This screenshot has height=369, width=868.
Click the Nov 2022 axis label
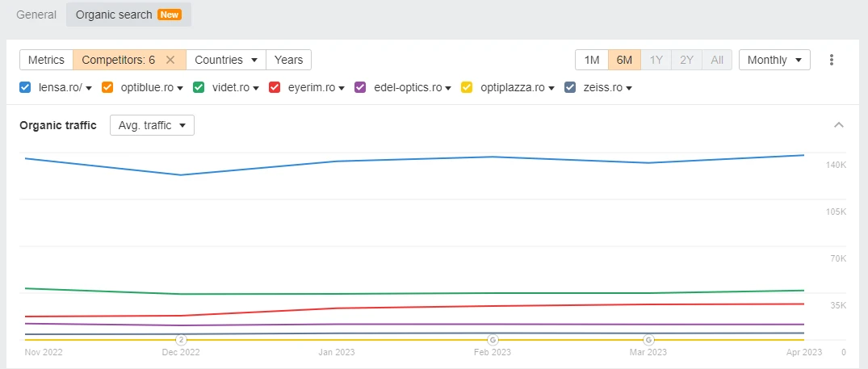[44, 352]
